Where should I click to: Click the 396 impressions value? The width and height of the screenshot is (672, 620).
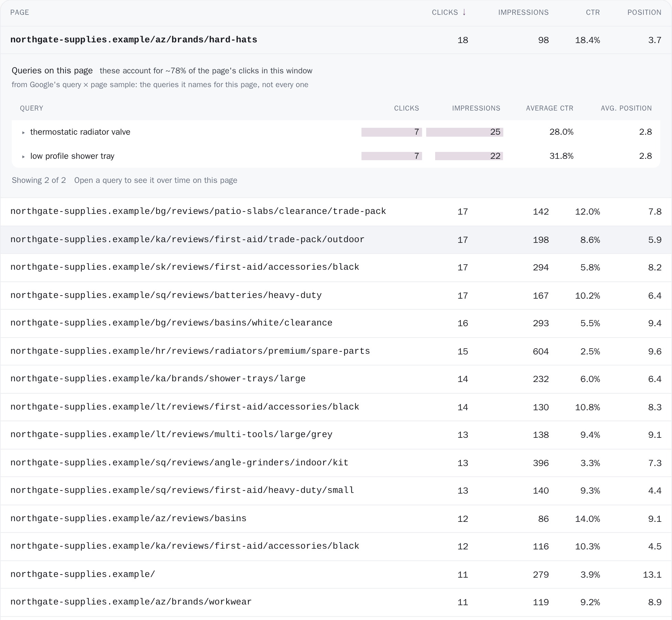tap(541, 463)
